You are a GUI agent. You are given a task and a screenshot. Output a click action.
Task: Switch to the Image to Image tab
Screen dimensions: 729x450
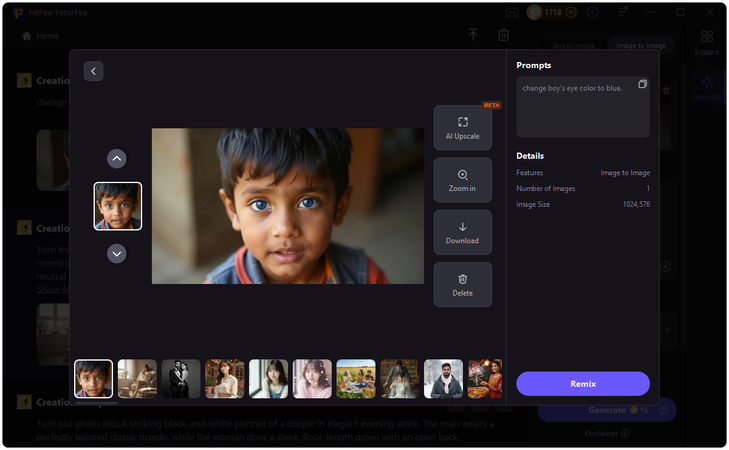640,46
